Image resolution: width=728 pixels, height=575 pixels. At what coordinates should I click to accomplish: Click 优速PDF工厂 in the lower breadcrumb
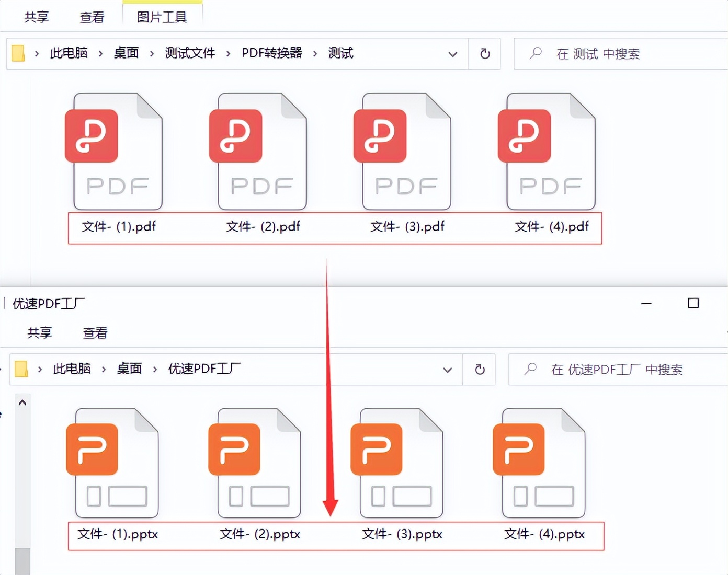[204, 369]
